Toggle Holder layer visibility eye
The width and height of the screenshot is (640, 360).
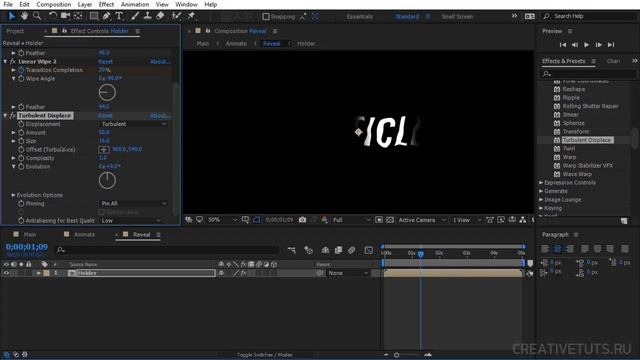6,273
